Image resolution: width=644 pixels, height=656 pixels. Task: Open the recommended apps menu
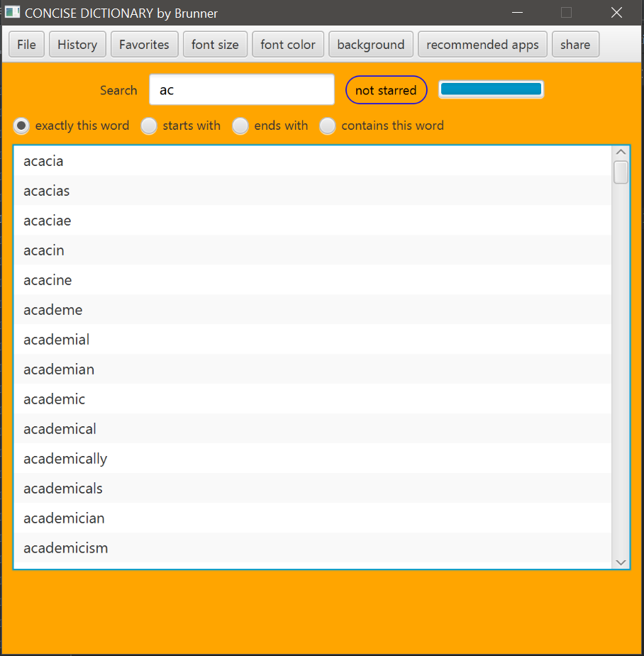[482, 45]
